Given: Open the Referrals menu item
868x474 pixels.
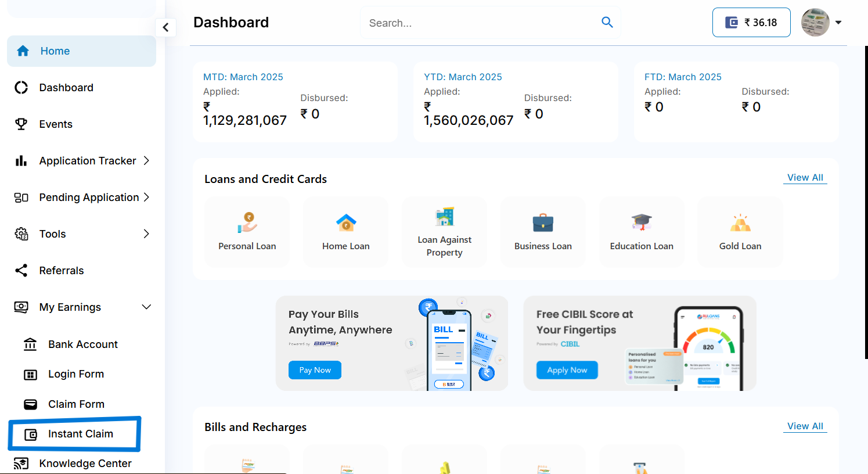Looking at the screenshot, I should [x=61, y=271].
